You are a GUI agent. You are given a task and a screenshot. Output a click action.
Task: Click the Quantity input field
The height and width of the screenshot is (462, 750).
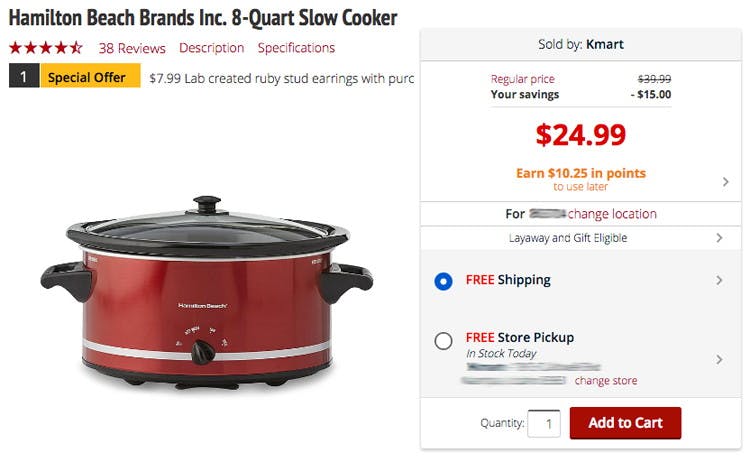[x=544, y=423]
